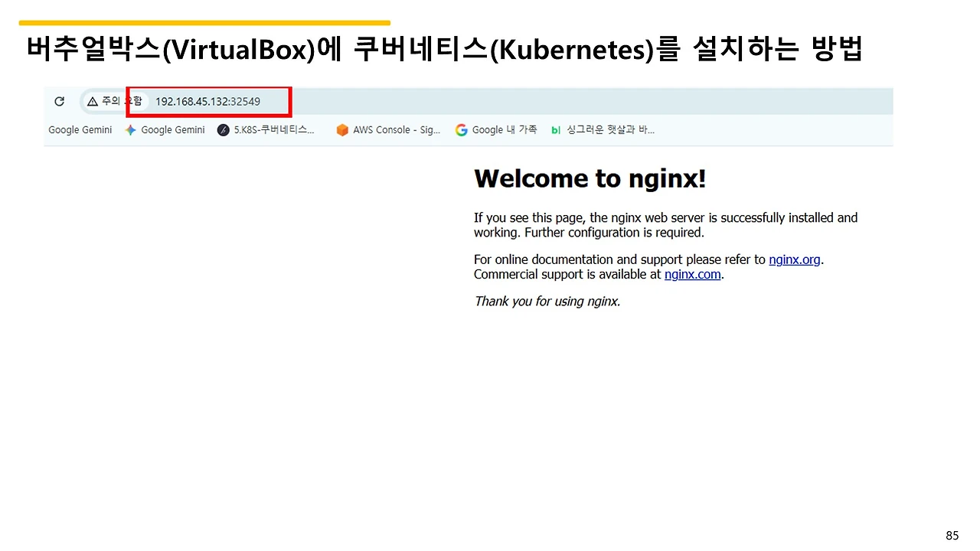Click the 주의 요함 security badge

pyautogui.click(x=115, y=101)
